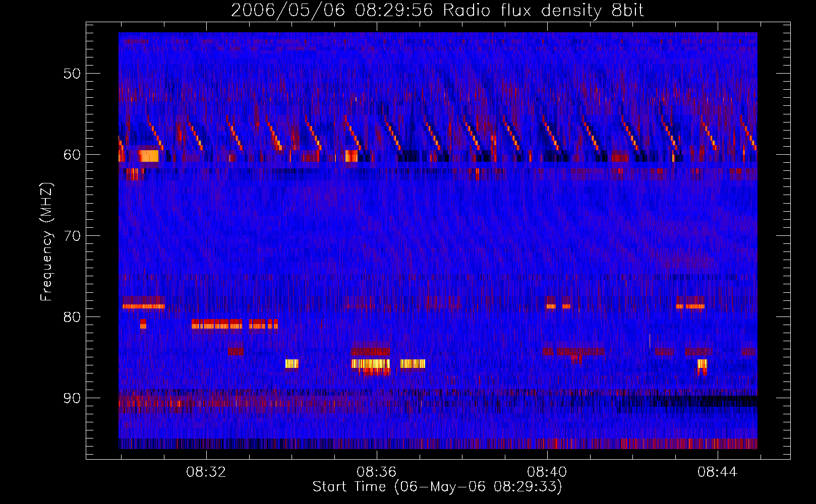Click the 'Start Time (06-May-06 08:29:33)' x-axis label
This screenshot has width=816, height=504.
tap(437, 487)
